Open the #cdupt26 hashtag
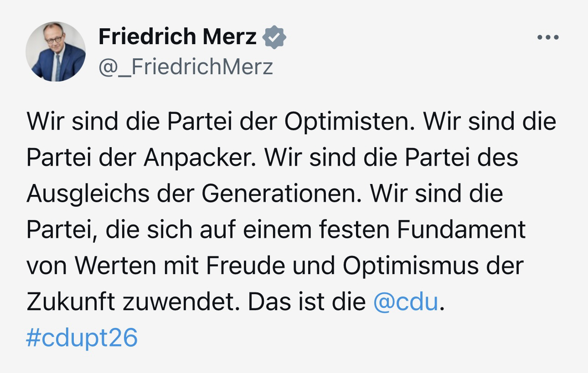 82,338
